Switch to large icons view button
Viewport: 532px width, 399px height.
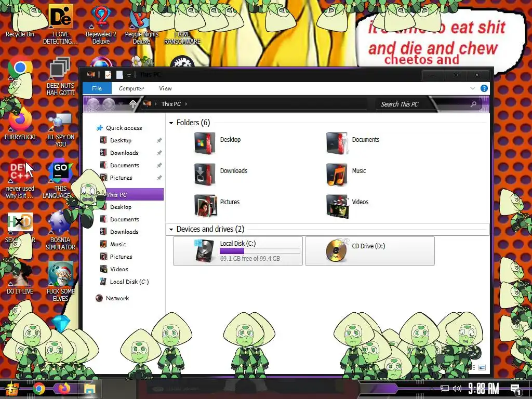tap(482, 367)
